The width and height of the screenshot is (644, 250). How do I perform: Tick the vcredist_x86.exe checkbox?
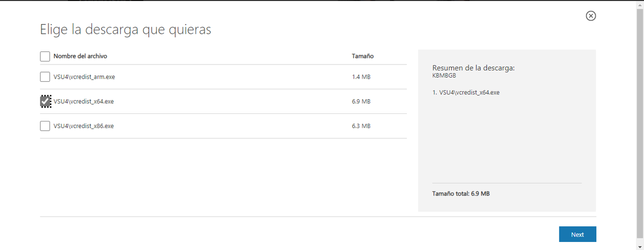45,126
